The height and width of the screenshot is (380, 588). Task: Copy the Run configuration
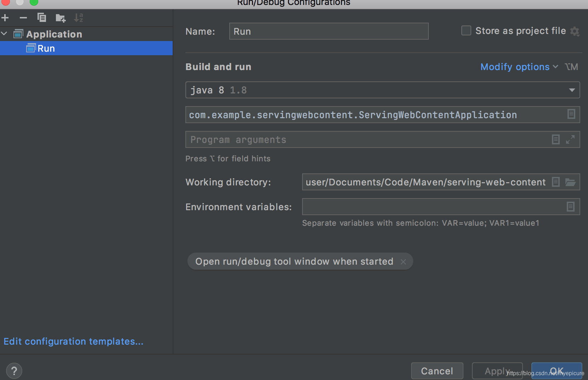click(x=42, y=17)
